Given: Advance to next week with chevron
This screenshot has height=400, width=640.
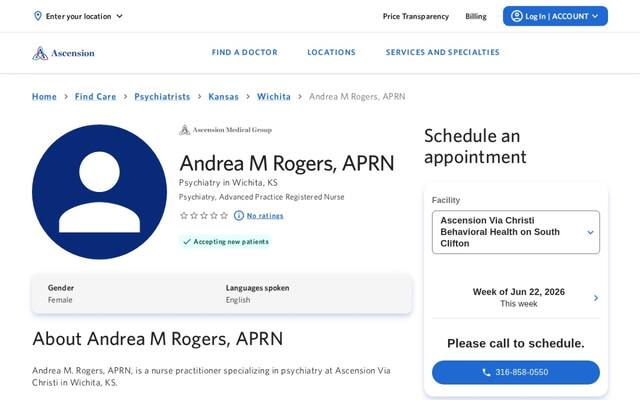Looking at the screenshot, I should point(596,298).
